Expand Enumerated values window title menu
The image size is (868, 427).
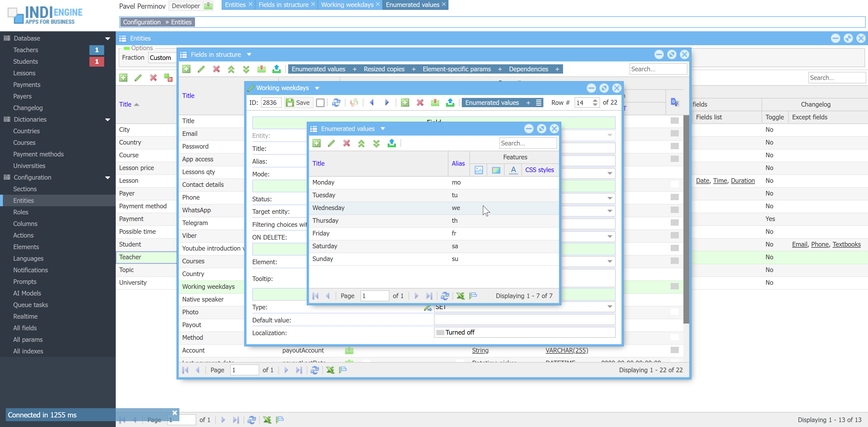coord(383,129)
